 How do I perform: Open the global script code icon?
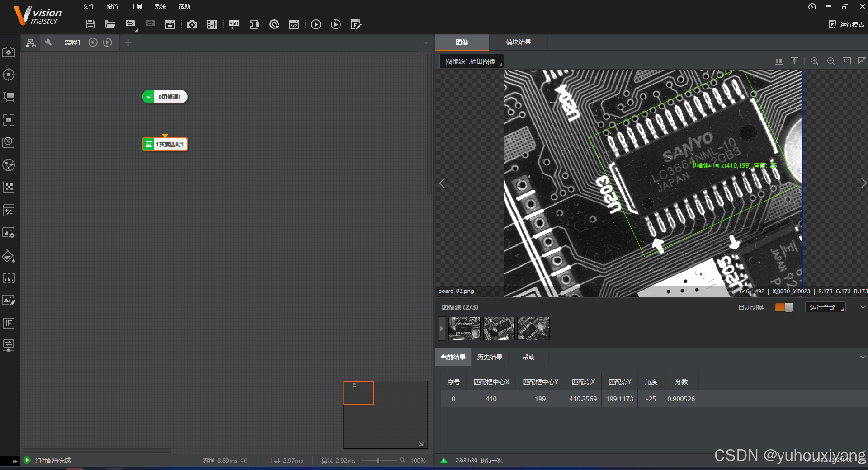(294, 24)
